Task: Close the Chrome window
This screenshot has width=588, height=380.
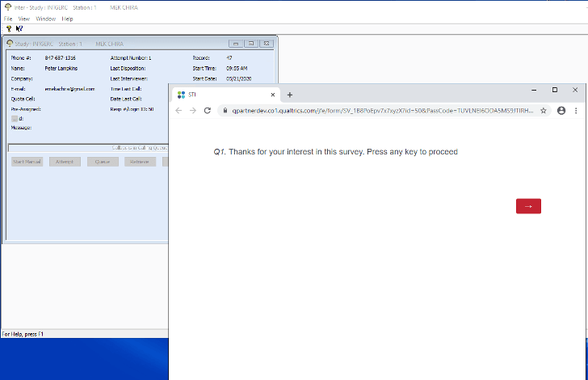Action: click(x=575, y=90)
